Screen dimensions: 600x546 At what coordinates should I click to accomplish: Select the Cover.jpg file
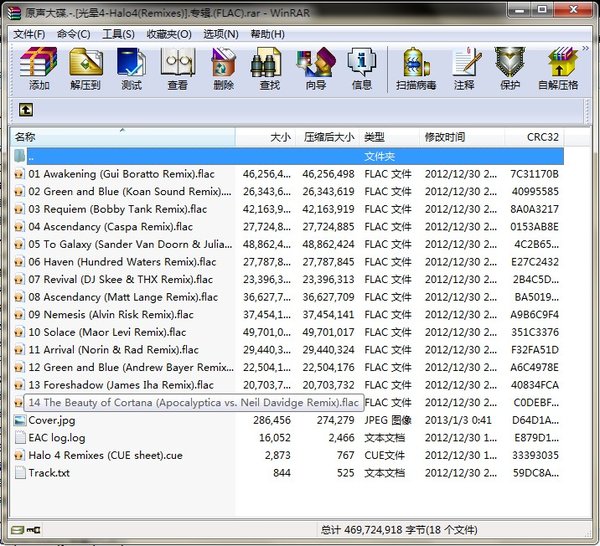tap(288, 421)
